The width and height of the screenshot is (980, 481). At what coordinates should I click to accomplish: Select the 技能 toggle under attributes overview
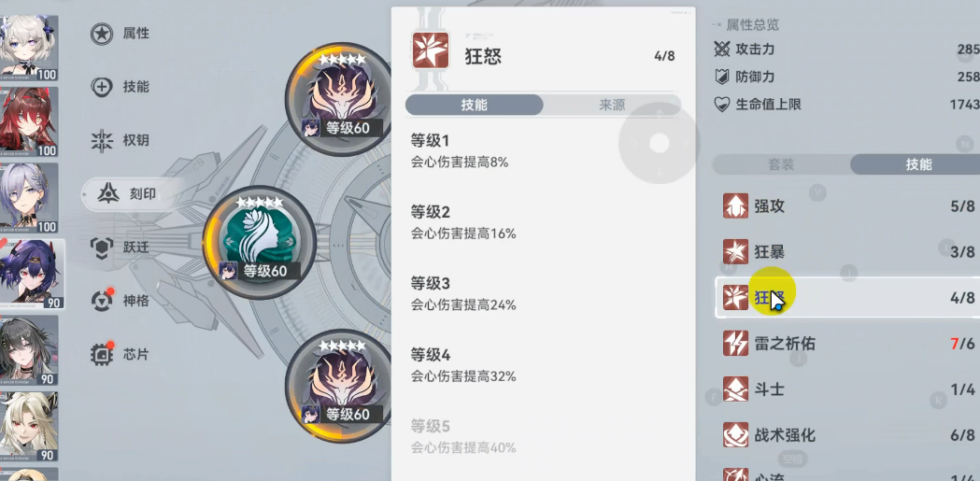pos(917,164)
